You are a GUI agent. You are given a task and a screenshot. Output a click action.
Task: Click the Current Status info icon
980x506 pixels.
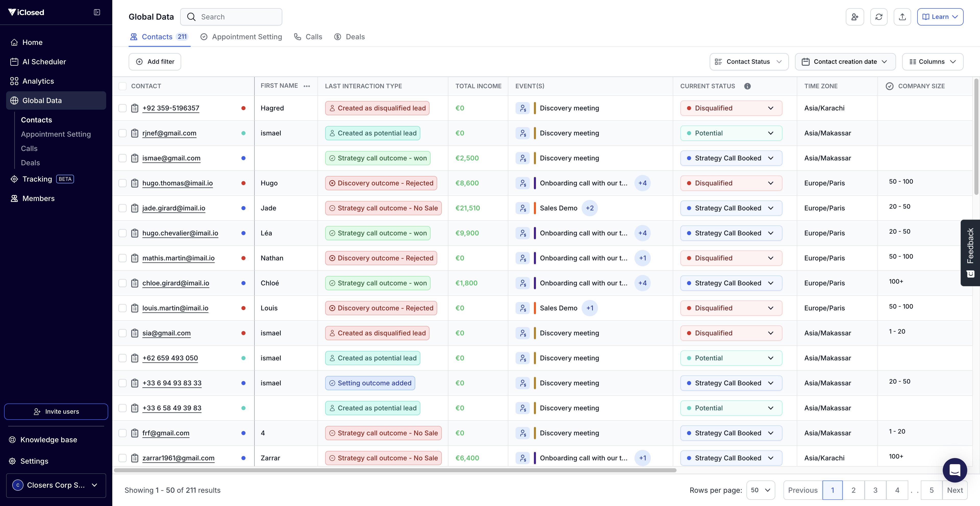click(747, 86)
